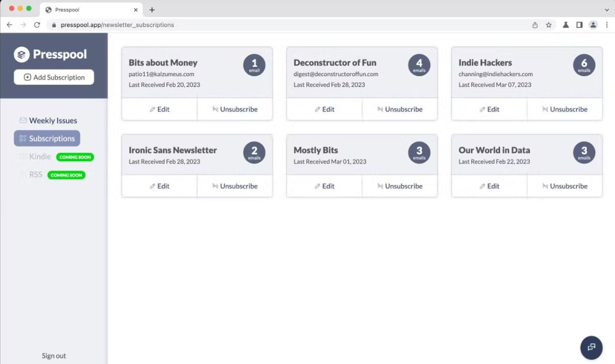Add a new subscription
This screenshot has width=615, height=364.
point(54,77)
